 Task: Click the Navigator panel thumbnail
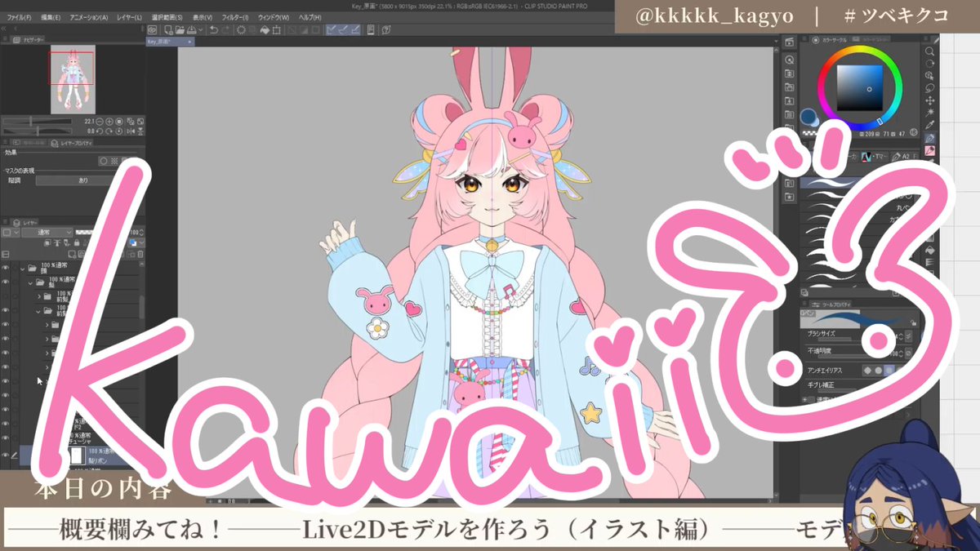73,79
